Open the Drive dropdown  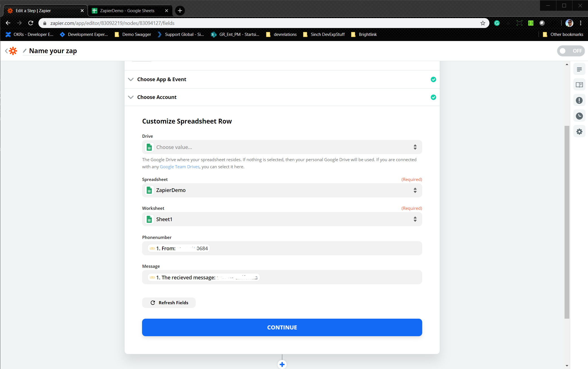(x=282, y=147)
